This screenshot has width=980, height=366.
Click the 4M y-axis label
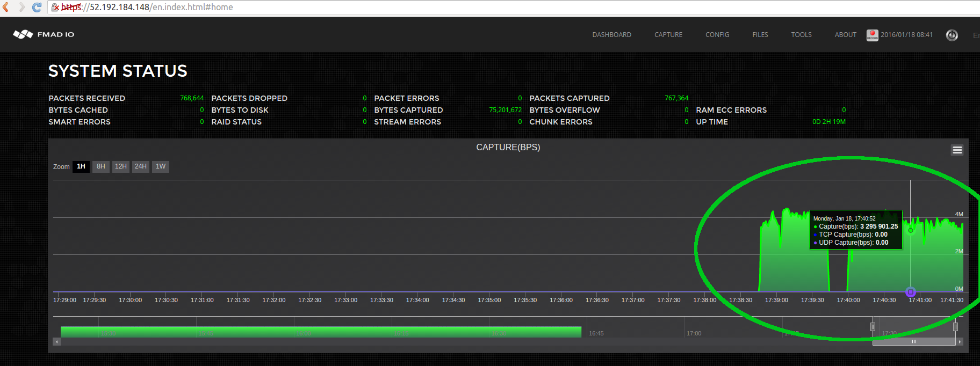pyautogui.click(x=959, y=214)
